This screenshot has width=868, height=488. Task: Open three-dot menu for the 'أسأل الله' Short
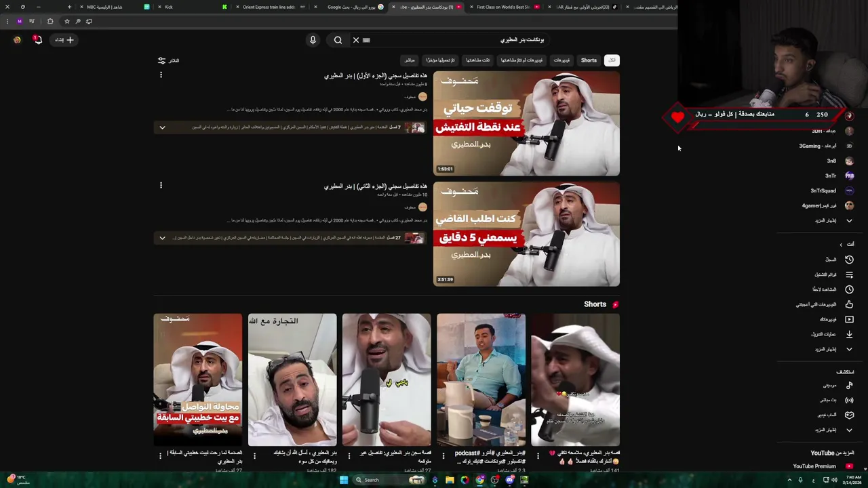click(254, 455)
